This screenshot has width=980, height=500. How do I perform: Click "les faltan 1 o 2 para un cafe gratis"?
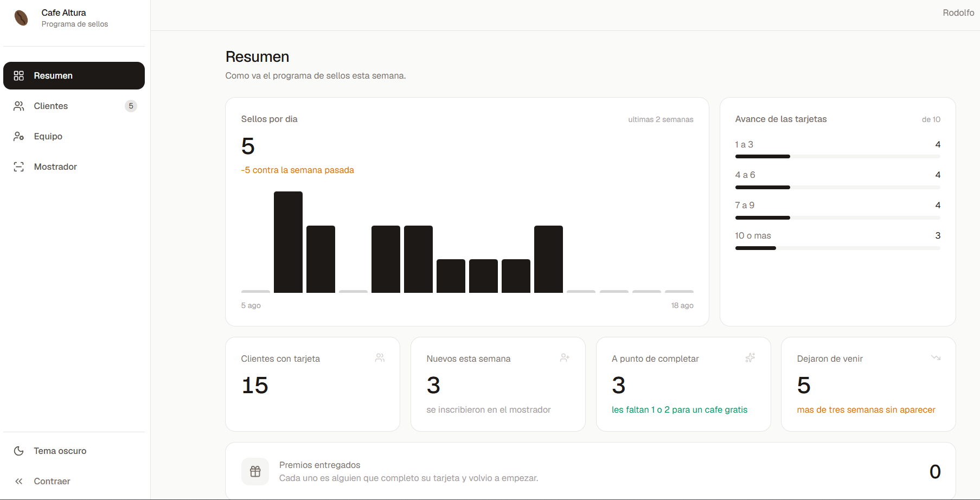[680, 410]
